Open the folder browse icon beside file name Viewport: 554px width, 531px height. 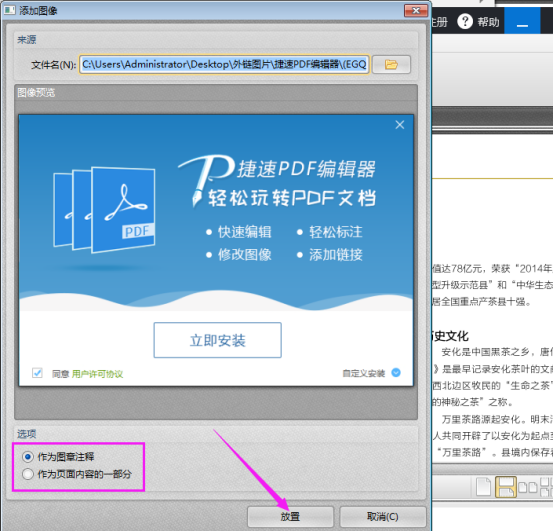(391, 65)
